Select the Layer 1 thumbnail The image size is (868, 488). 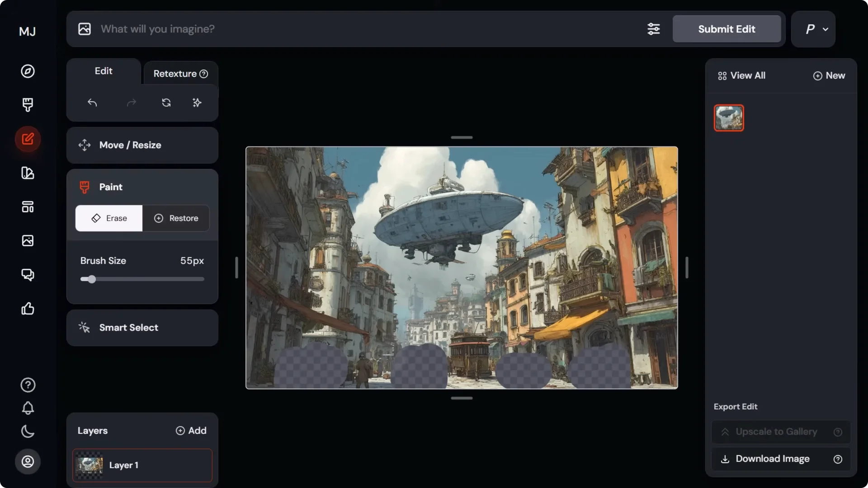(90, 465)
